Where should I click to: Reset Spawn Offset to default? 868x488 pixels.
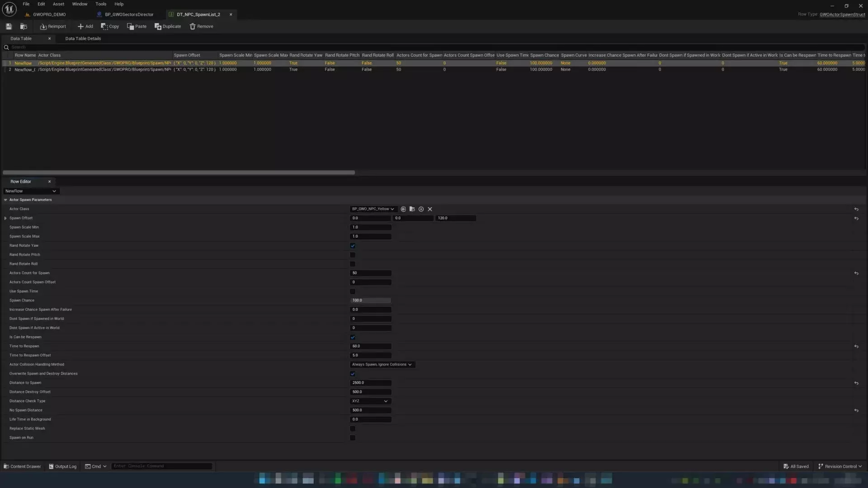(x=856, y=218)
